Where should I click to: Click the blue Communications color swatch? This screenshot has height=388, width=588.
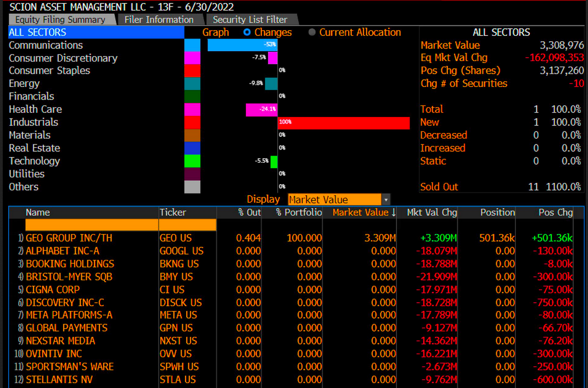pyautogui.click(x=192, y=45)
